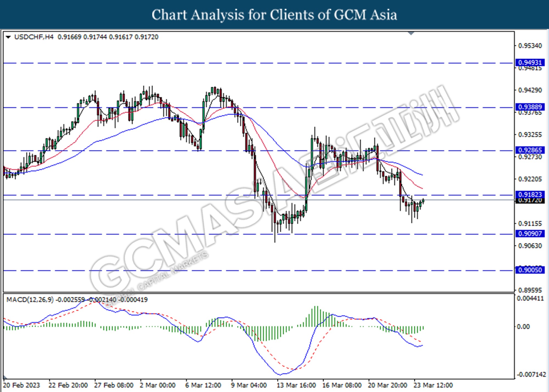
Task: Click the MACD(12,26,9) indicator label
Action: 30,300
